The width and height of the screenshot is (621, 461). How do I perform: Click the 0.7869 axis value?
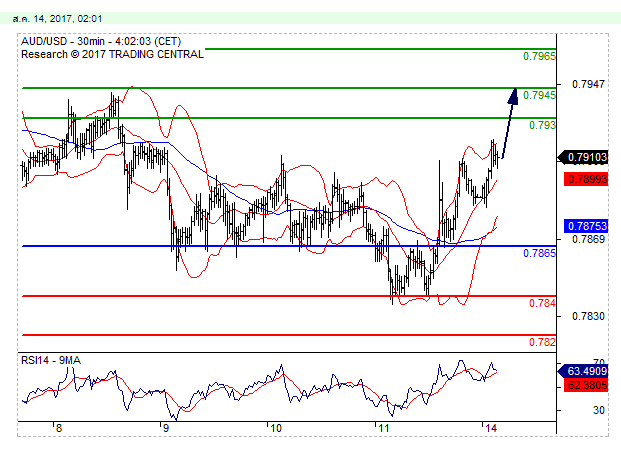pos(588,239)
